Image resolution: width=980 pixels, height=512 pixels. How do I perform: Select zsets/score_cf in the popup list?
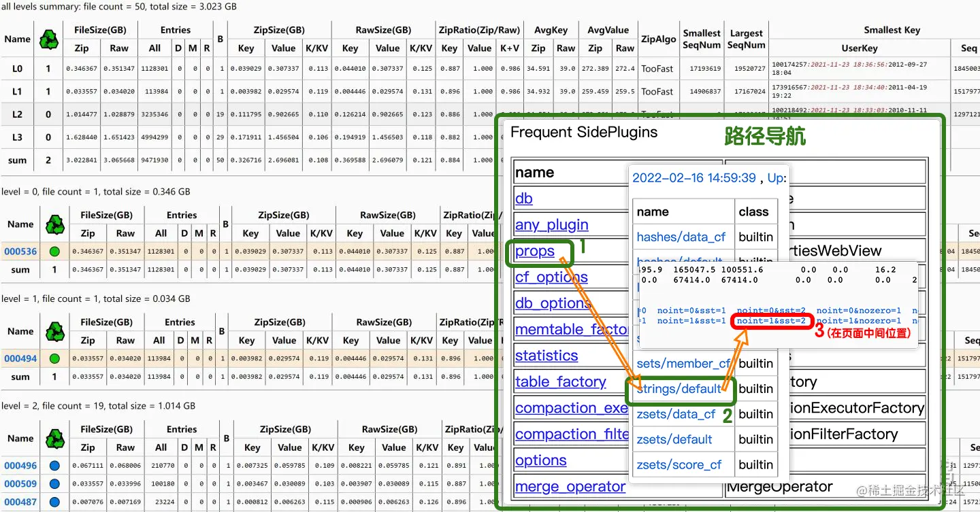pyautogui.click(x=679, y=465)
